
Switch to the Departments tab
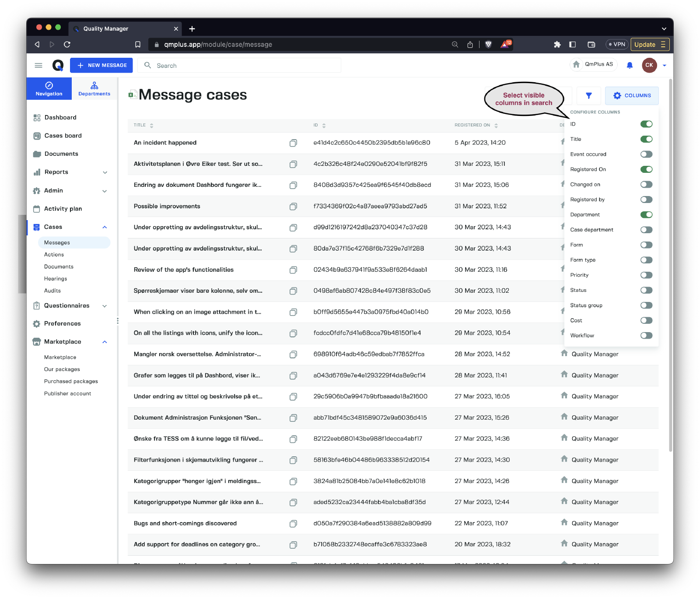(94, 88)
